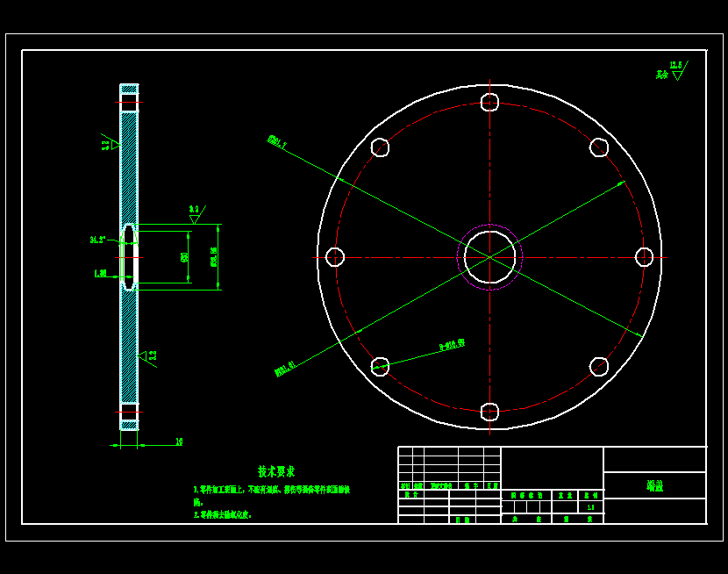Click the 端盖 part name in title block

pyautogui.click(x=655, y=485)
